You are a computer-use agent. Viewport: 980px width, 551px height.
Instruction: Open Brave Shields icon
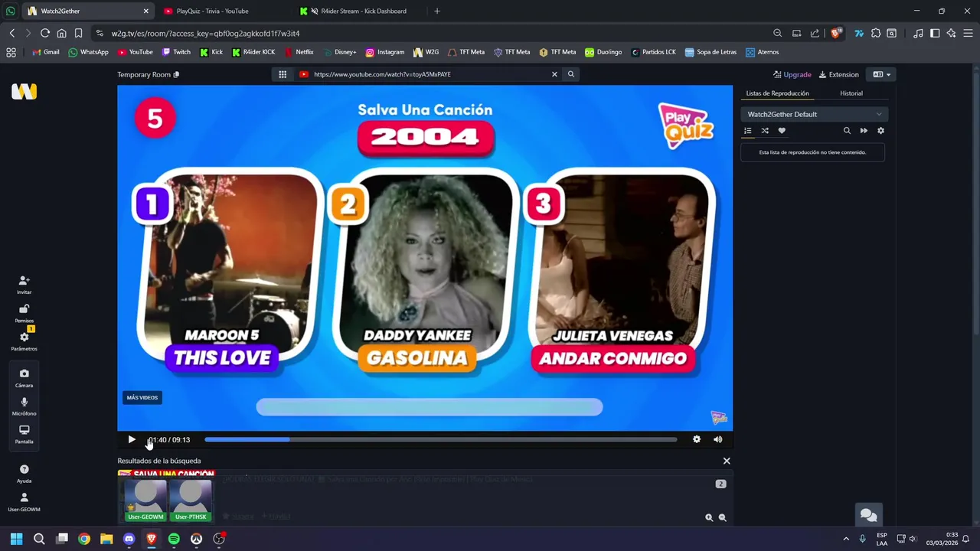(836, 33)
